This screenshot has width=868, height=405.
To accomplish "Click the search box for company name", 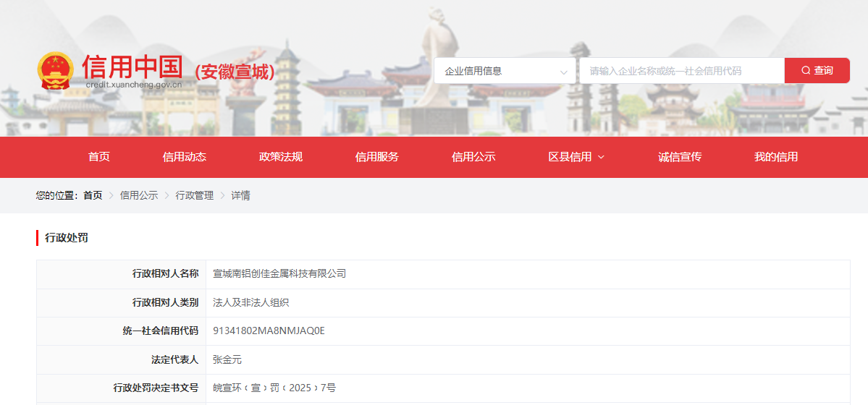I will coord(682,71).
